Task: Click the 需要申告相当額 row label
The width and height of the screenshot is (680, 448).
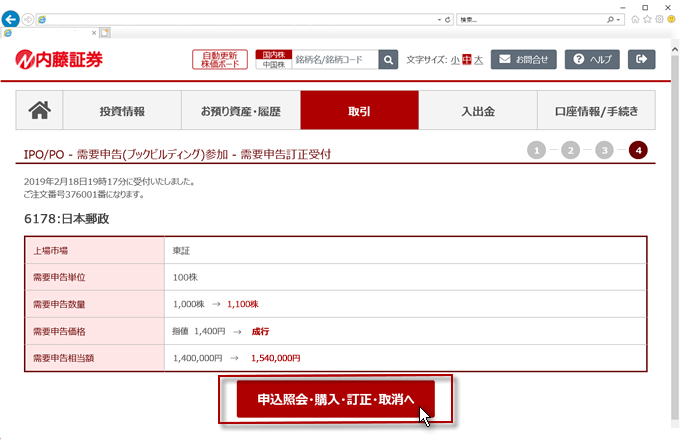Action: [64, 358]
